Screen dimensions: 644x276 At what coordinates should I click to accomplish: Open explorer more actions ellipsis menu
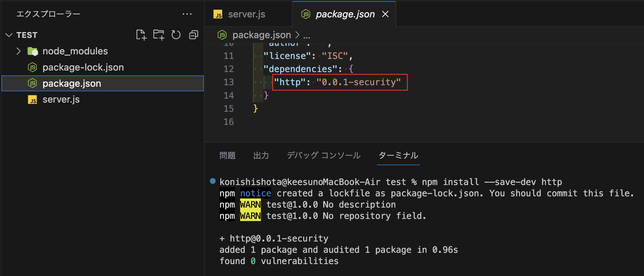point(187,14)
